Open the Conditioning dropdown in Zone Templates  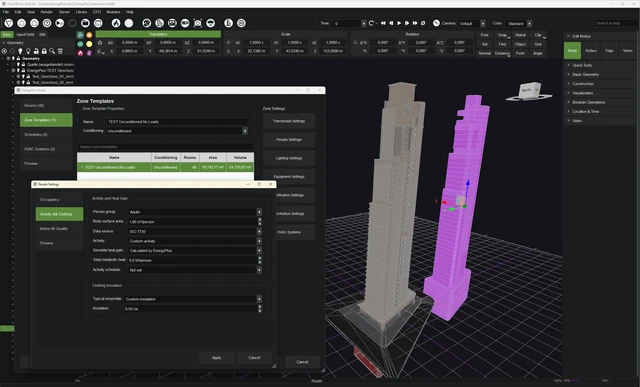pyautogui.click(x=177, y=131)
